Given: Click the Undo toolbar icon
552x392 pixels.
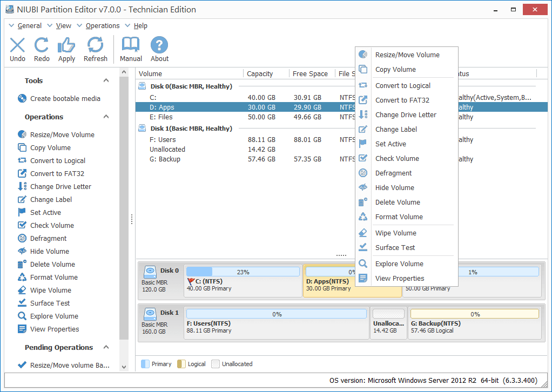Looking at the screenshot, I should [17, 45].
